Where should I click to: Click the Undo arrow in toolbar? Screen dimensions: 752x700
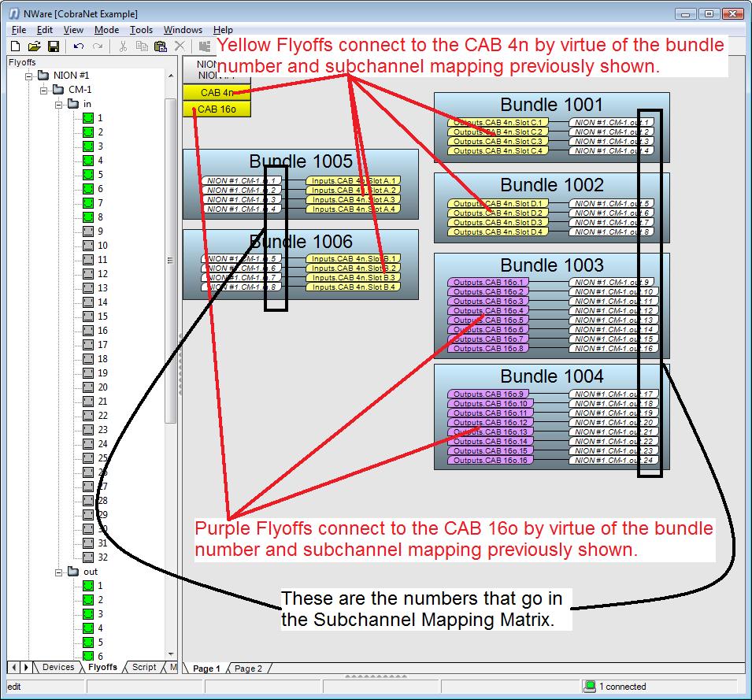pos(79,47)
